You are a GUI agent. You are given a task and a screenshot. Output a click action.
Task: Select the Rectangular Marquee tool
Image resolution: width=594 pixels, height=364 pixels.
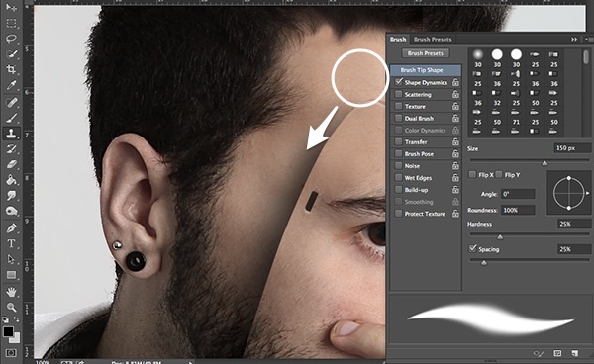tap(11, 23)
